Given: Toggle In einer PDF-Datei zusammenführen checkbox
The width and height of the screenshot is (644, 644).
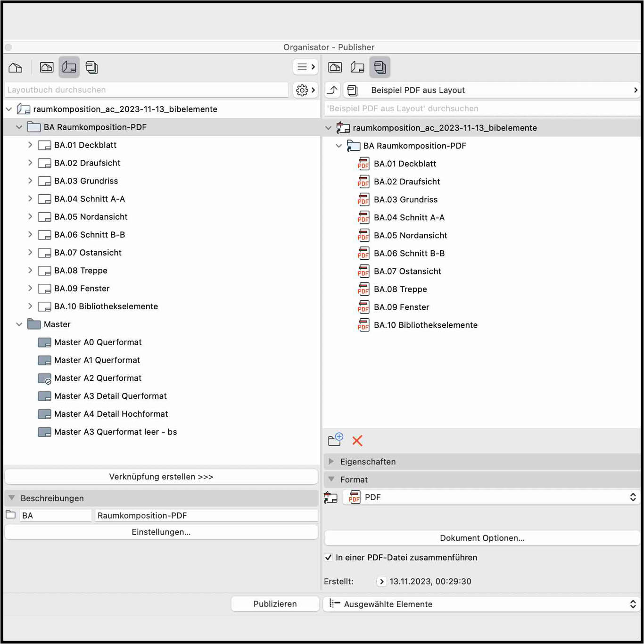Looking at the screenshot, I should coord(329,557).
